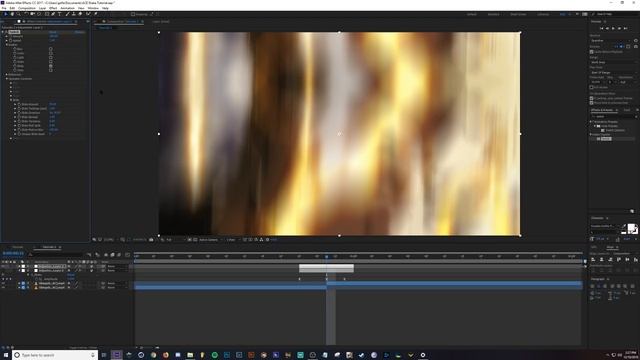Click the Character fill color swatch
This screenshot has height=360, width=640.
point(631,227)
